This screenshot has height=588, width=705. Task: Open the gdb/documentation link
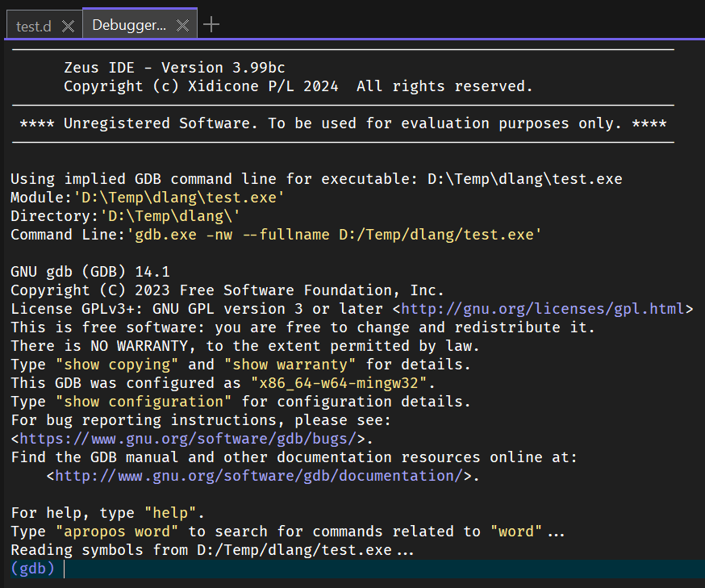(259, 476)
